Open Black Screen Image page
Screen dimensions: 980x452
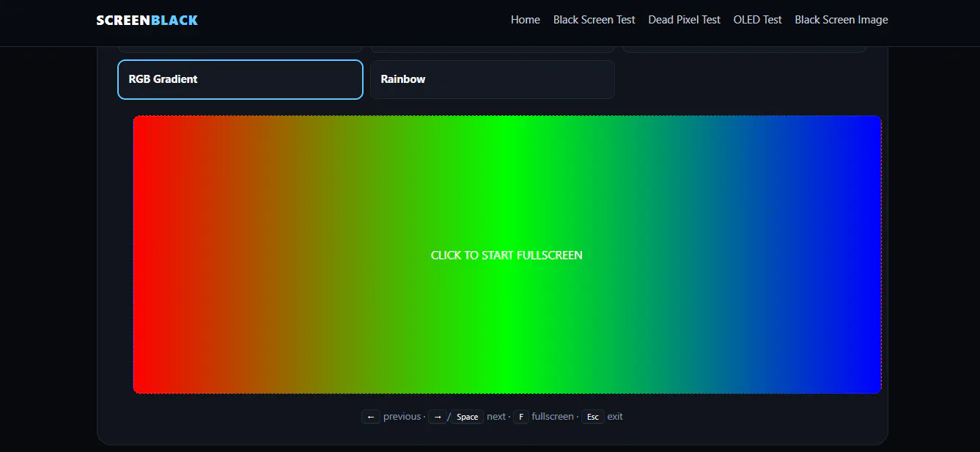(x=841, y=20)
